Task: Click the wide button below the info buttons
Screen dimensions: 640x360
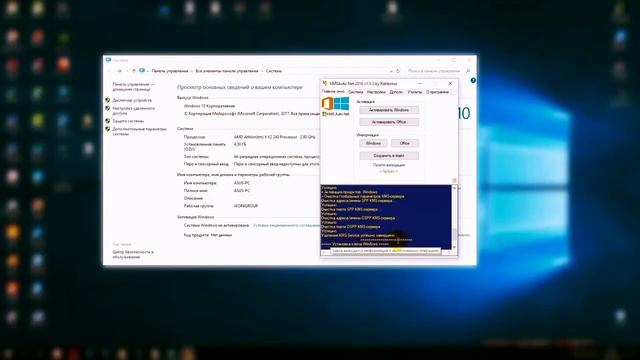Action: coord(389,156)
